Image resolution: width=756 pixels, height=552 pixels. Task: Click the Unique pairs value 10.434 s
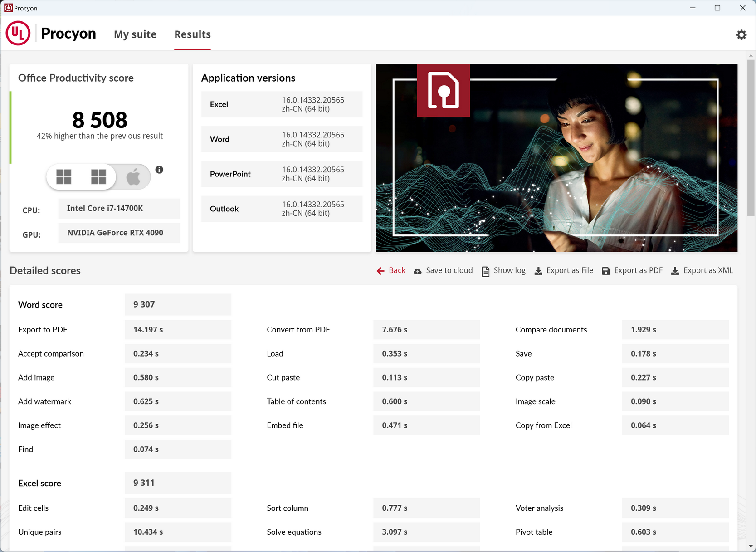tap(178, 532)
